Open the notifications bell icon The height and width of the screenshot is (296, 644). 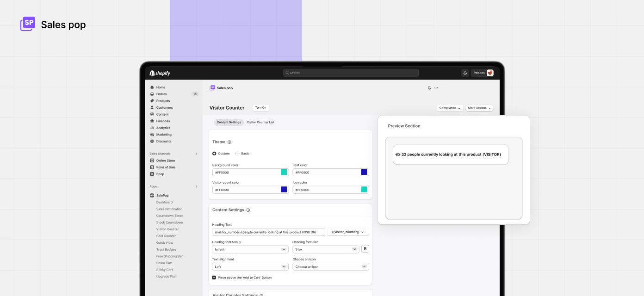[x=465, y=73]
